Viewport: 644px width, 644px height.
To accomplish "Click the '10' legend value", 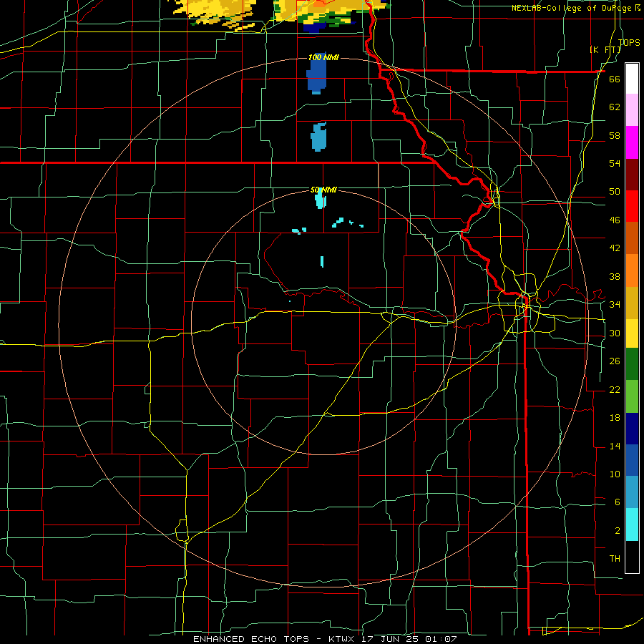I will click(x=615, y=474).
